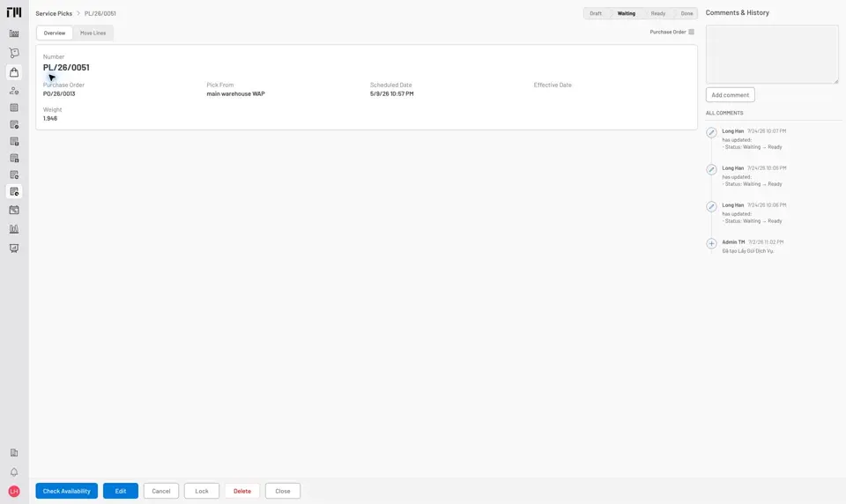846x504 pixels.
Task: Click the ALL COMMENTS label
Action: coord(724,113)
